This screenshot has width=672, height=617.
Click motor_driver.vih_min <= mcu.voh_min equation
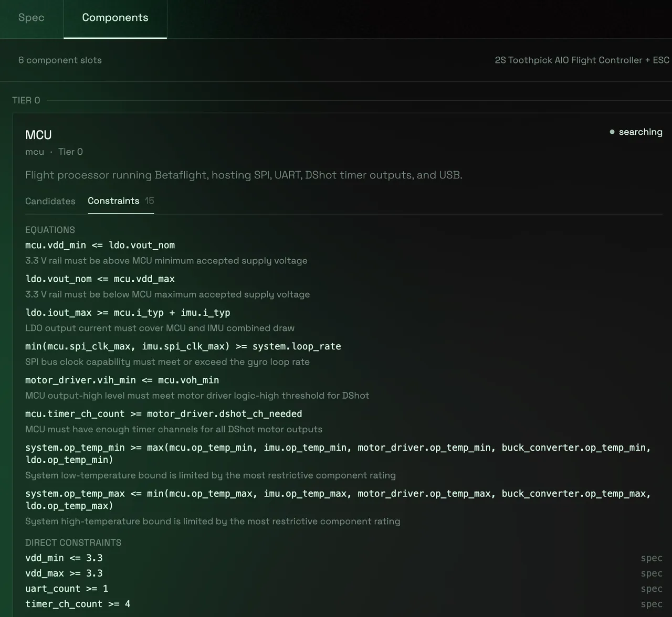coord(122,380)
